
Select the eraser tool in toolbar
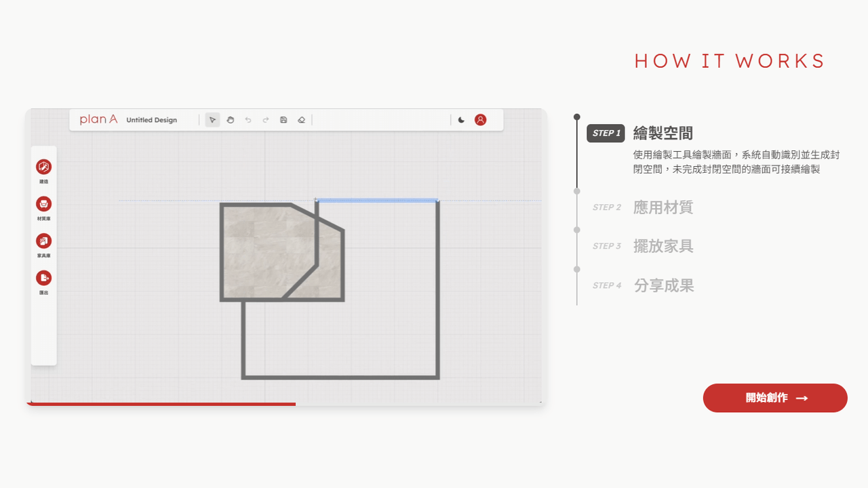301,119
